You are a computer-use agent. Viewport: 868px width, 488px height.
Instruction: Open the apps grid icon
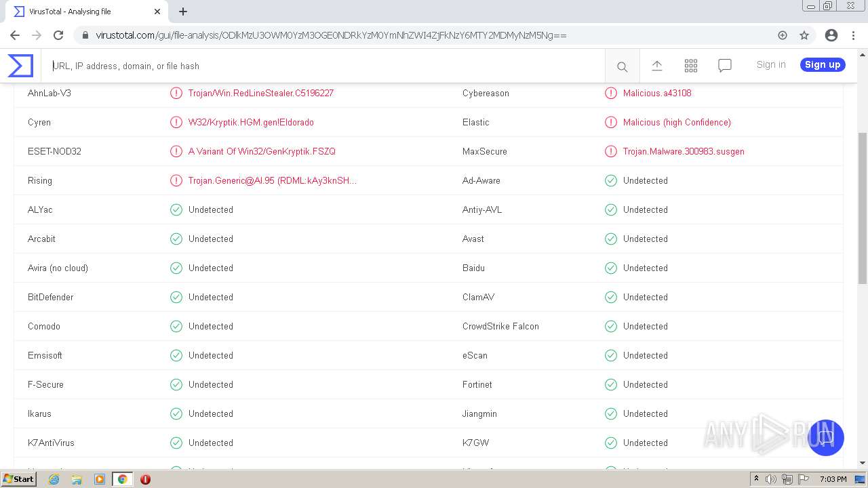(x=691, y=66)
